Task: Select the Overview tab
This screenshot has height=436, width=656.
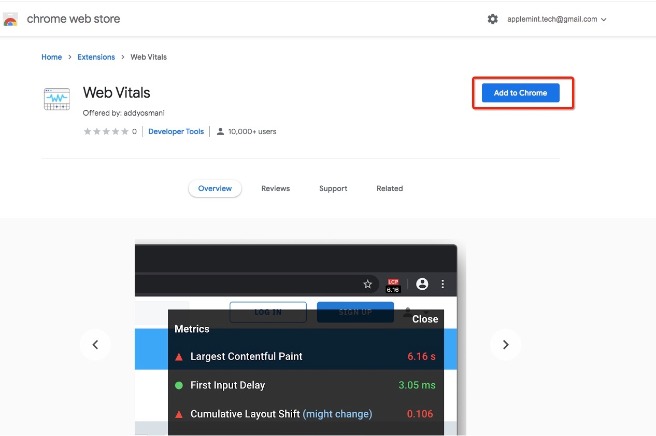Action: 215,188
